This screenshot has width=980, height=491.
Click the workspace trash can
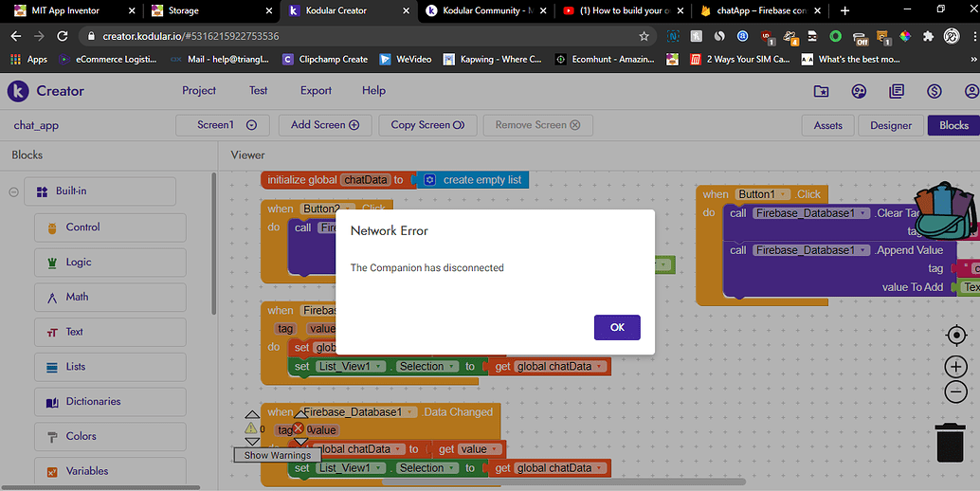point(950,443)
